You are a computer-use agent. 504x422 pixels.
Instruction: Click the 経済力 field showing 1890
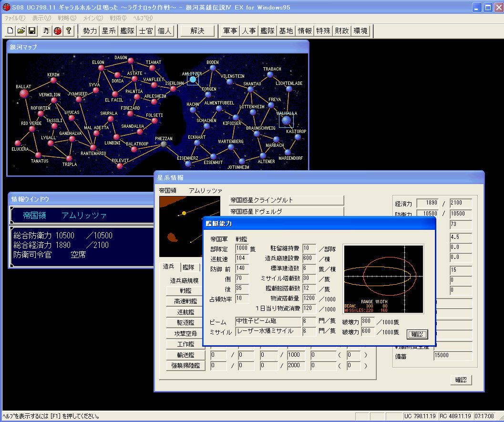point(428,203)
